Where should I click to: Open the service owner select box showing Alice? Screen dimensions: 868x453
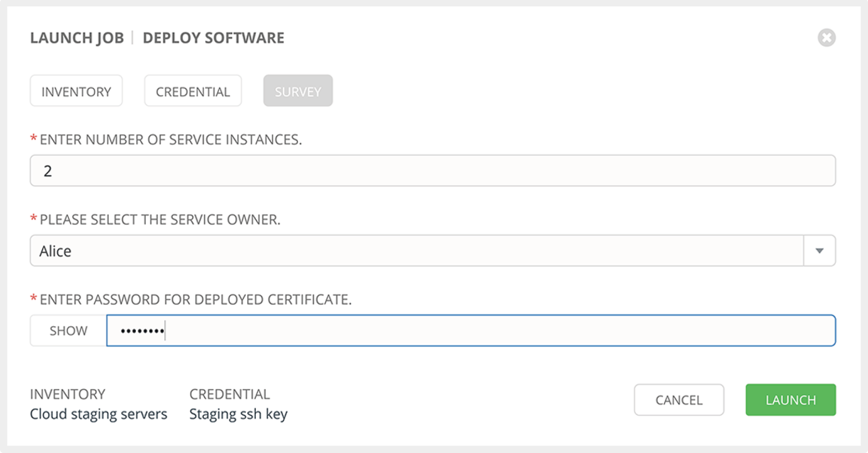tap(417, 251)
